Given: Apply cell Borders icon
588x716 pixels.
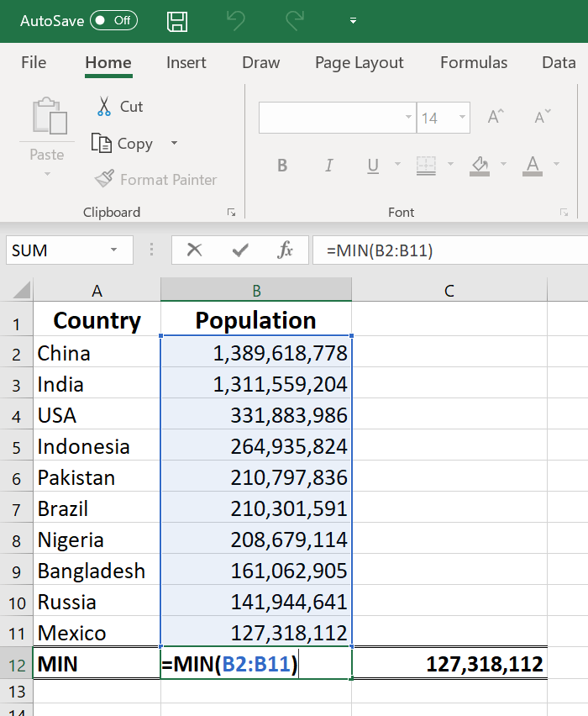Looking at the screenshot, I should point(426,166).
